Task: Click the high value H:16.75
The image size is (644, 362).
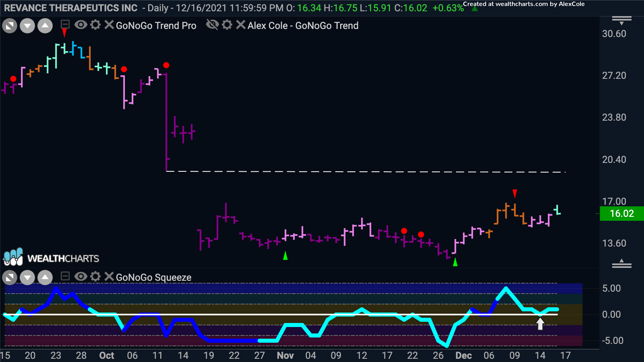Action: 340,8
